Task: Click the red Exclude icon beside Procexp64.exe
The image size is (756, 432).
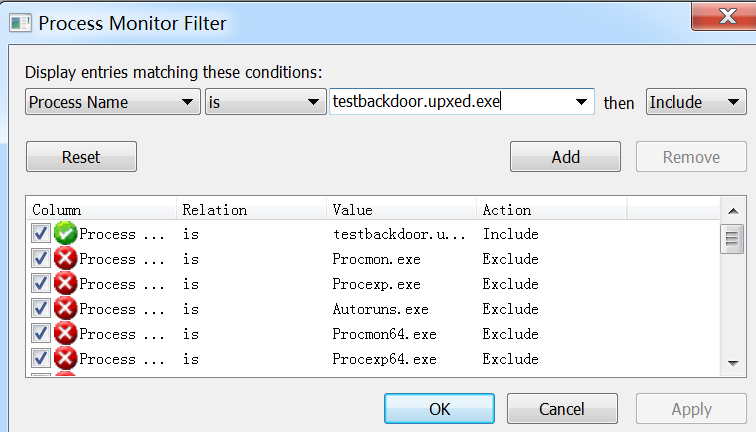Action: (66, 359)
